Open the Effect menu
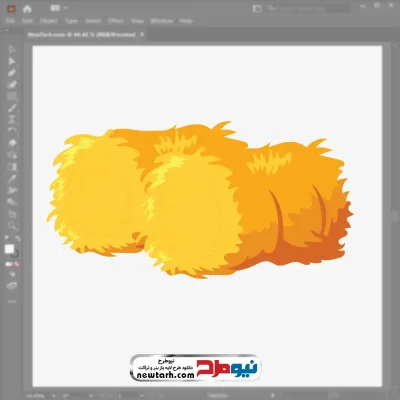The width and height of the screenshot is (400, 400). pos(116,21)
